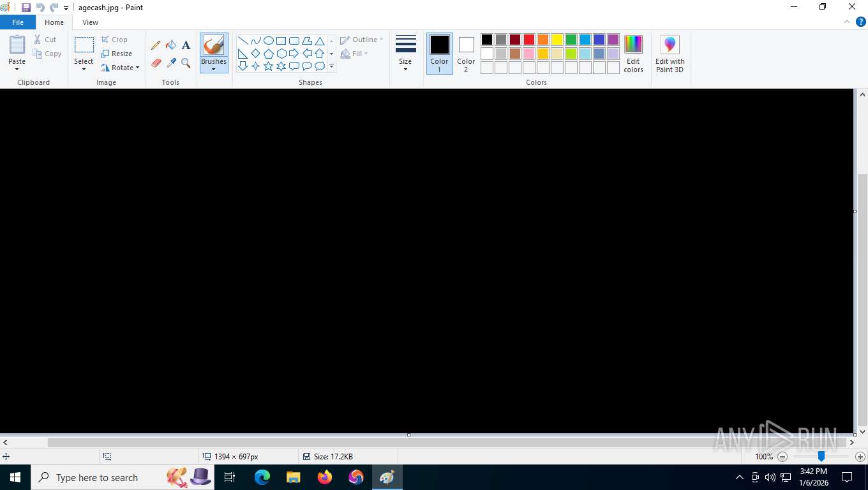The height and width of the screenshot is (490, 868).
Task: Open the Paint Help question mark
Action: [860, 22]
